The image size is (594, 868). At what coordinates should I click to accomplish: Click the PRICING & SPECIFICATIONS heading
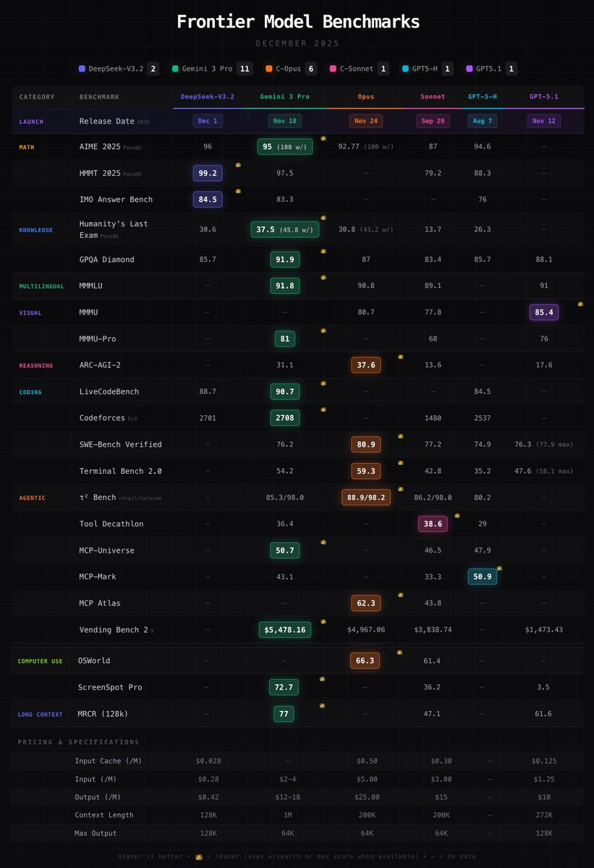pyautogui.click(x=78, y=742)
